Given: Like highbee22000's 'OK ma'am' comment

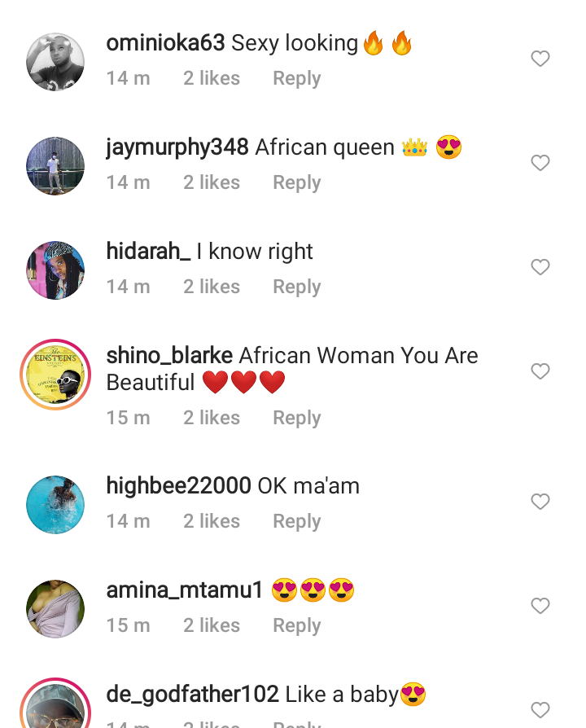Looking at the screenshot, I should click(540, 502).
